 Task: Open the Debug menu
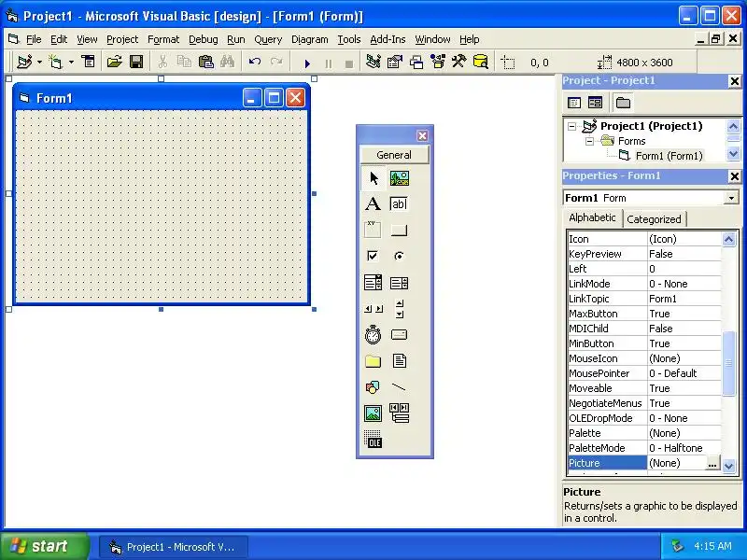(203, 39)
